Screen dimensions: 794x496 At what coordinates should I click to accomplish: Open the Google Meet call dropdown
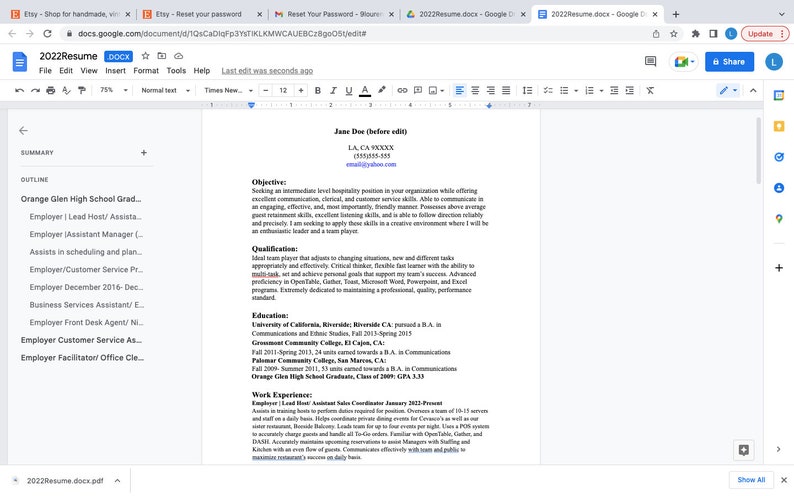point(684,62)
